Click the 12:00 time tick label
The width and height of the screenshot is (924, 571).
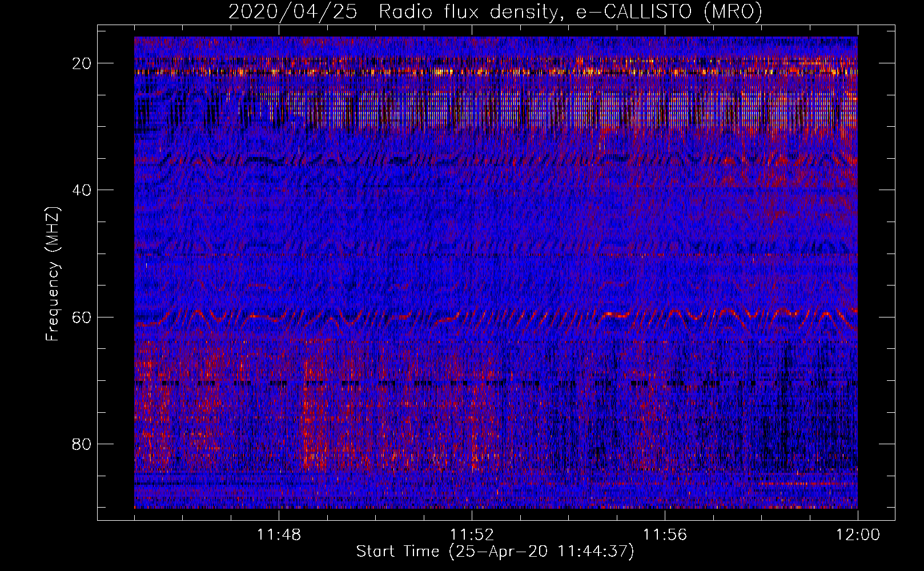click(858, 535)
